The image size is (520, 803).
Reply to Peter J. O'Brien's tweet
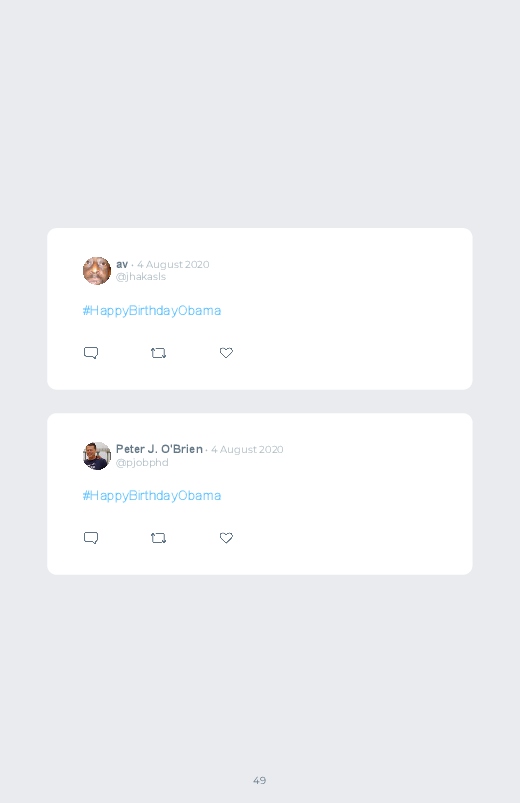91,538
